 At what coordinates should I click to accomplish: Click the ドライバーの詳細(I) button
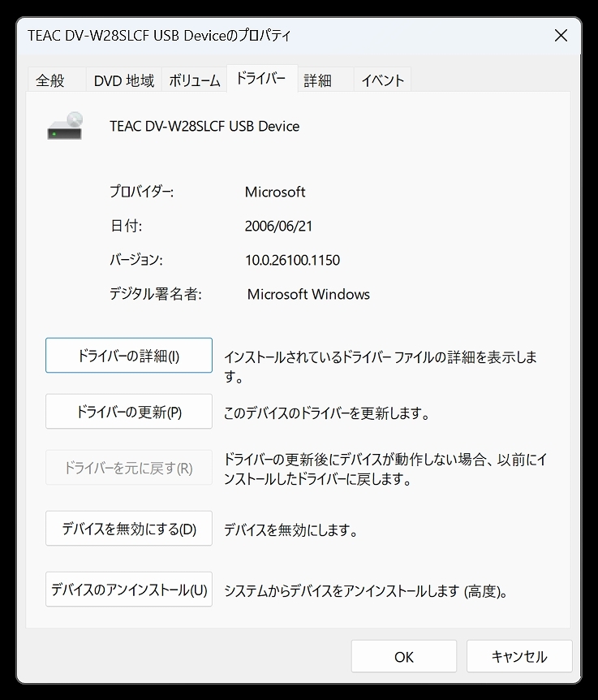[x=129, y=356]
